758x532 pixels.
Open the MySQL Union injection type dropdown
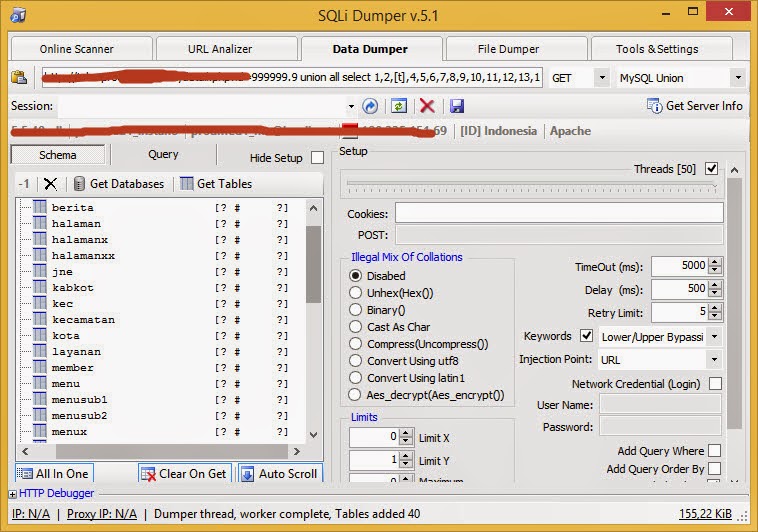738,77
